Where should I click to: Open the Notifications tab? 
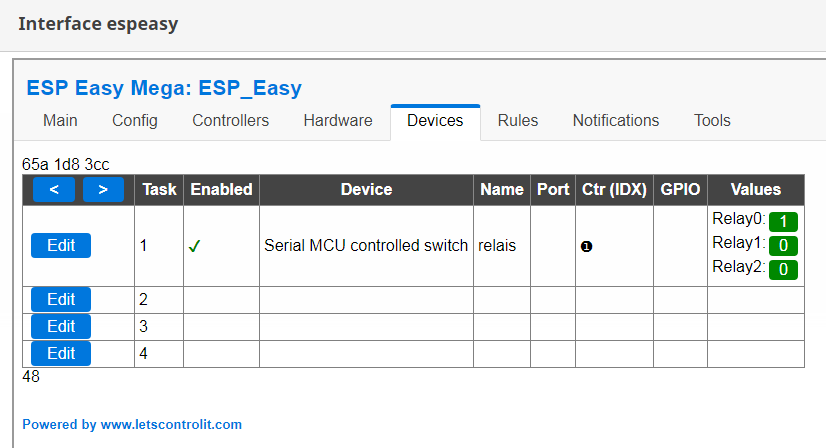(616, 121)
